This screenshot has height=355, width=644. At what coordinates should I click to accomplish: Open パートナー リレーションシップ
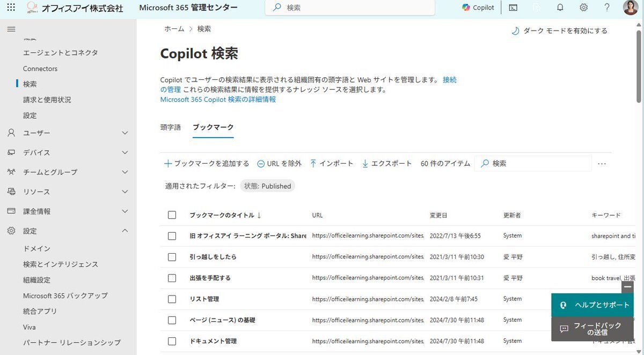(x=72, y=342)
